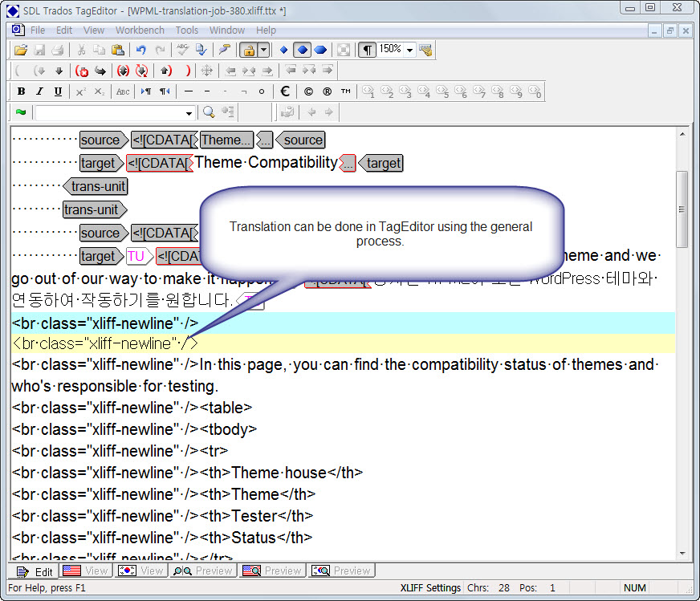This screenshot has width=700, height=601.
Task: Toggle Italic formatting
Action: (39, 91)
